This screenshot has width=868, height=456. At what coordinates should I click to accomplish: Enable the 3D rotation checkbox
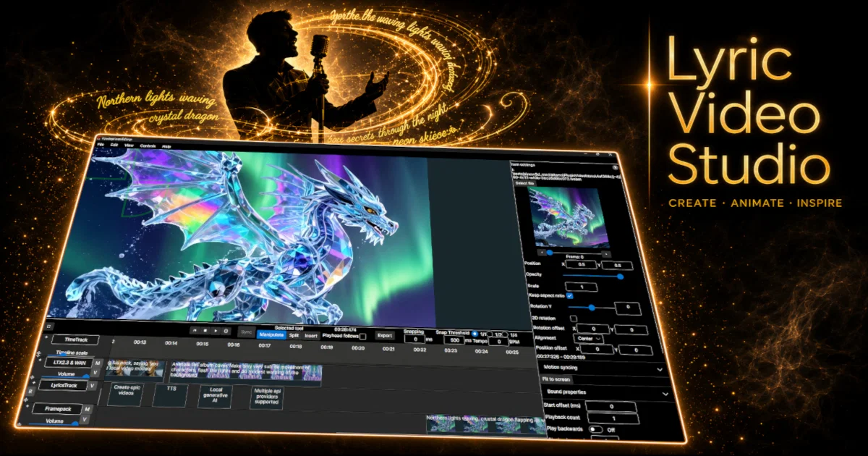coord(574,318)
